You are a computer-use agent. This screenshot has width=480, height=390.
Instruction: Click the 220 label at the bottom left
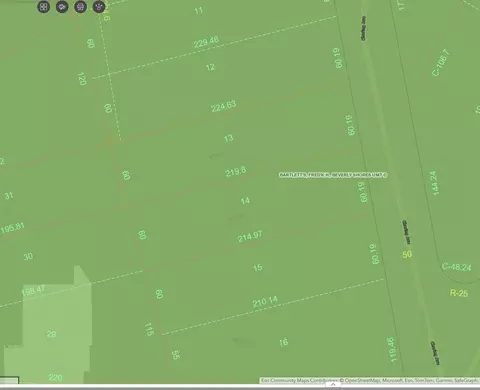(x=55, y=378)
